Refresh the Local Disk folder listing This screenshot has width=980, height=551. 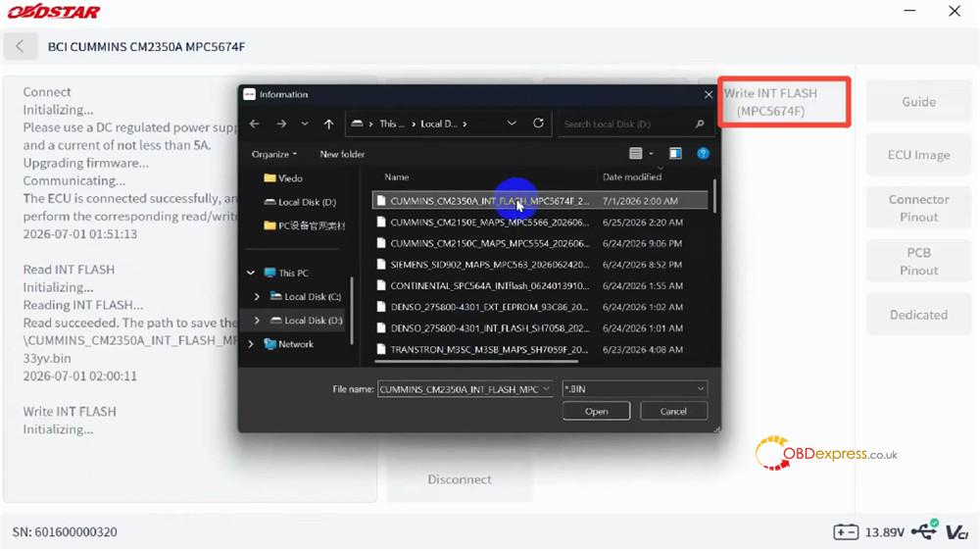pos(538,124)
